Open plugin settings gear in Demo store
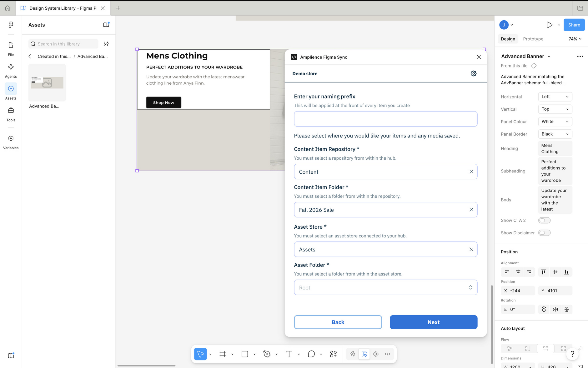 (x=474, y=73)
